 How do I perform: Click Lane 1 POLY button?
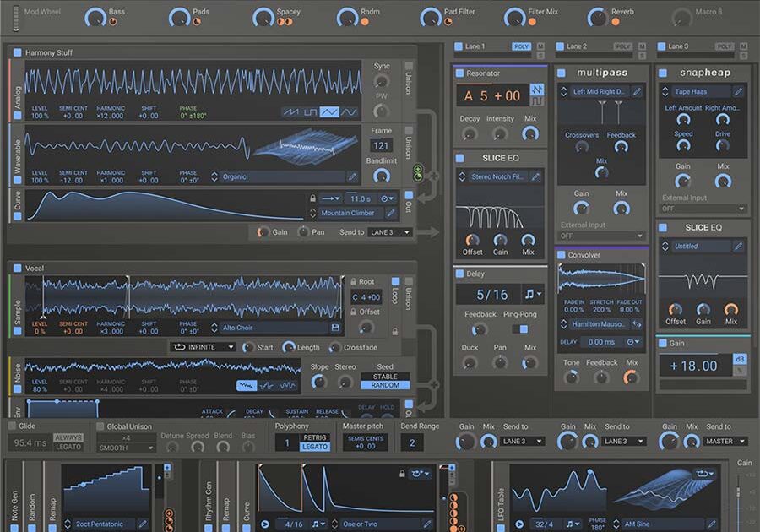click(x=522, y=46)
